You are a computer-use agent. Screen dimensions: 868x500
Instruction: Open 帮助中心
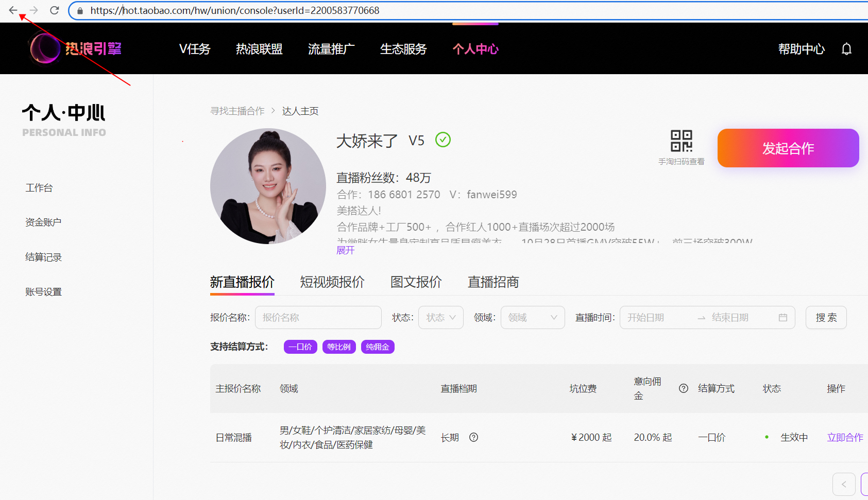click(x=801, y=49)
